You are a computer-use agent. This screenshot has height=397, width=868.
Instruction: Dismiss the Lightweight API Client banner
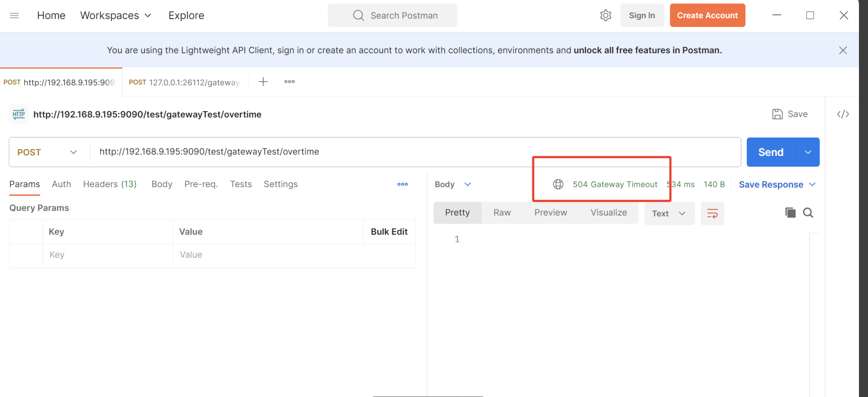tap(843, 50)
